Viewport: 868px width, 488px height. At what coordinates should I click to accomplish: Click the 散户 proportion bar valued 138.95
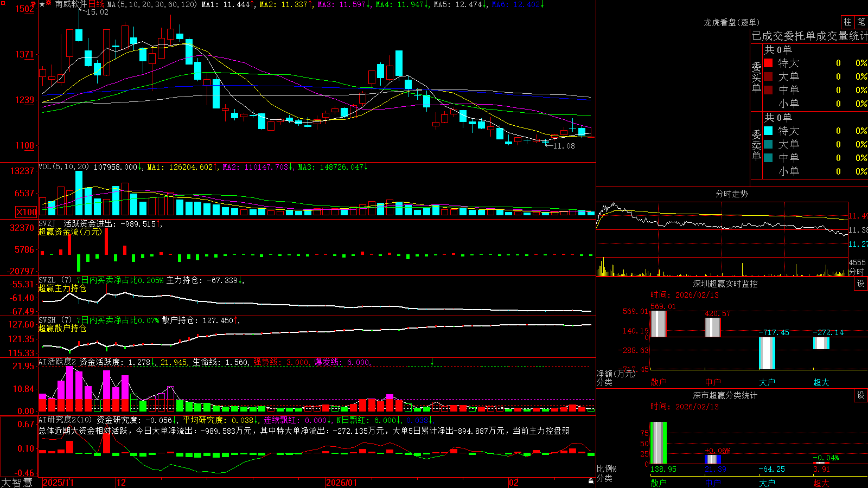659,443
